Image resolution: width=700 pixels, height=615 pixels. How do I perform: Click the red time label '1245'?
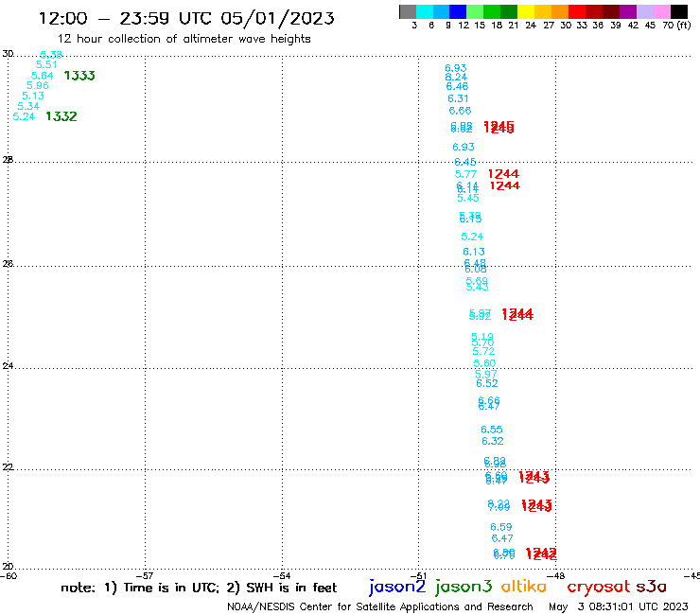(499, 128)
